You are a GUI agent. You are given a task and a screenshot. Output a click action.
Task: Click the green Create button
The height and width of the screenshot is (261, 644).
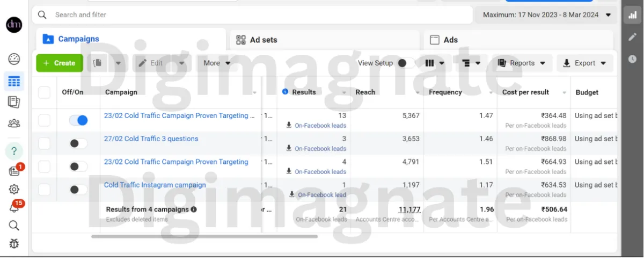pyautogui.click(x=60, y=63)
